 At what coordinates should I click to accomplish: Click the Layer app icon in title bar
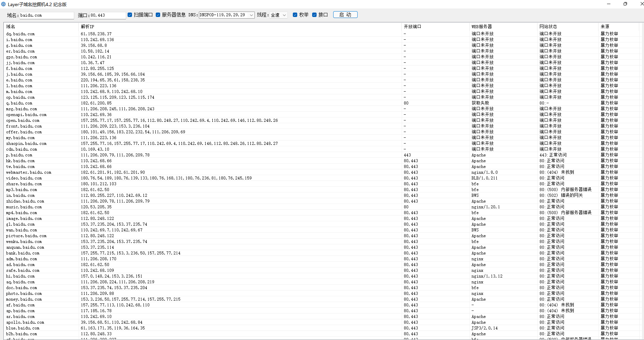4,4
